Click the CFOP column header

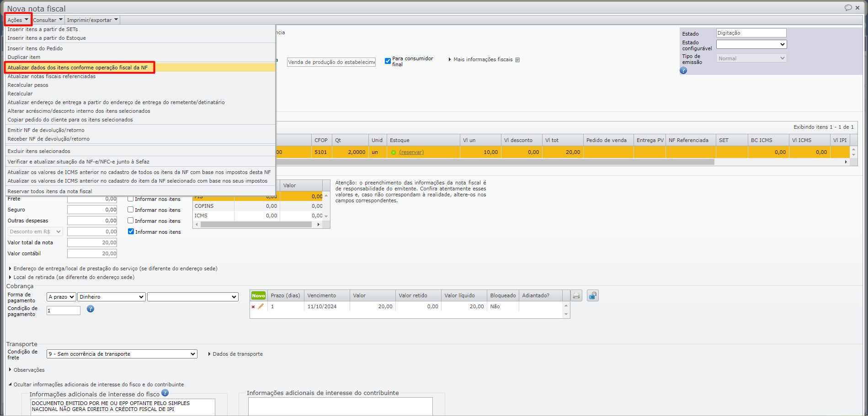[321, 140]
